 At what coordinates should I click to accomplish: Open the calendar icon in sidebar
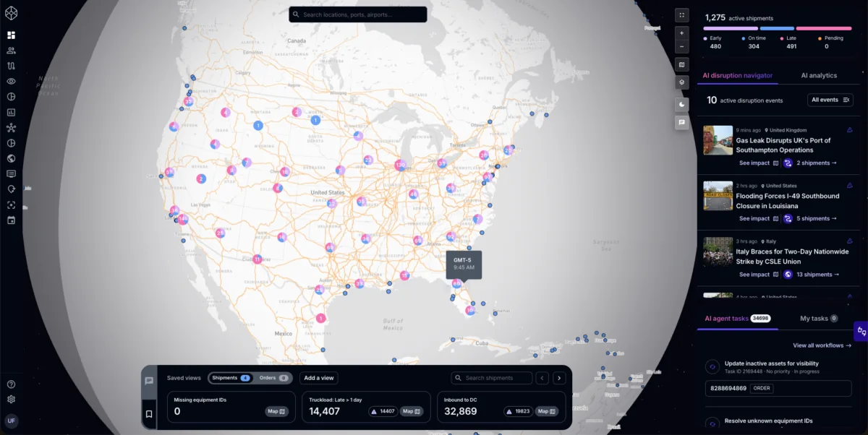11,220
